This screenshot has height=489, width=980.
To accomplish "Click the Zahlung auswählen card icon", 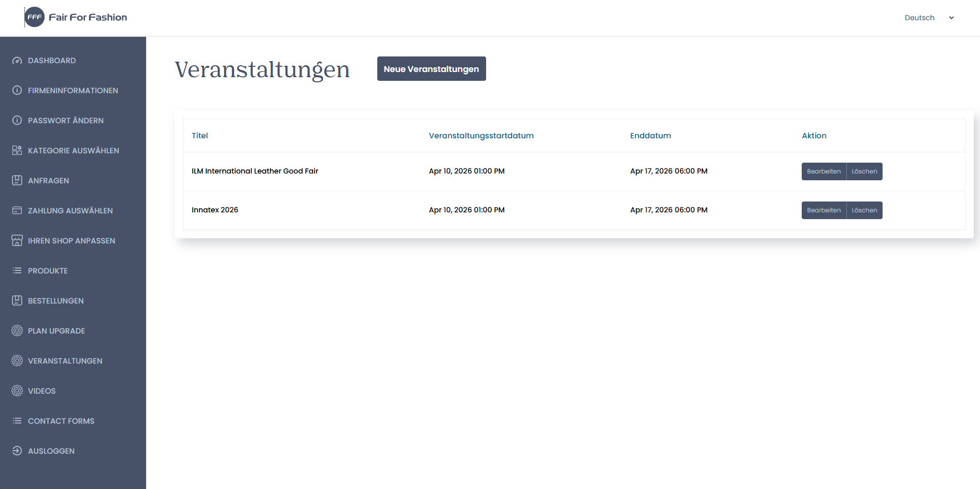I will 17,211.
